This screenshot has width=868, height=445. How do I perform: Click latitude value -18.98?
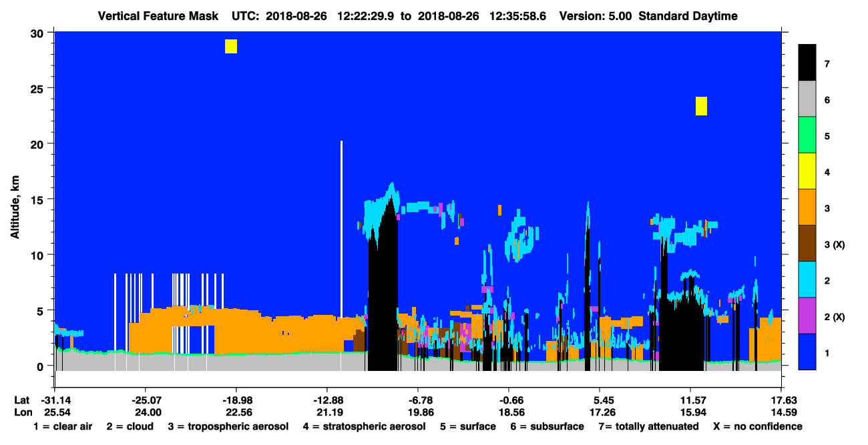pos(236,400)
